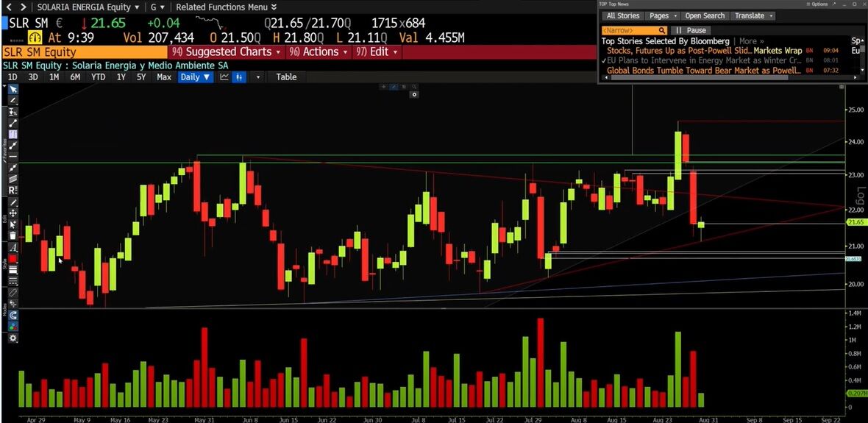The image size is (868, 423).
Task: Select the R regression tool
Action: click(13, 191)
